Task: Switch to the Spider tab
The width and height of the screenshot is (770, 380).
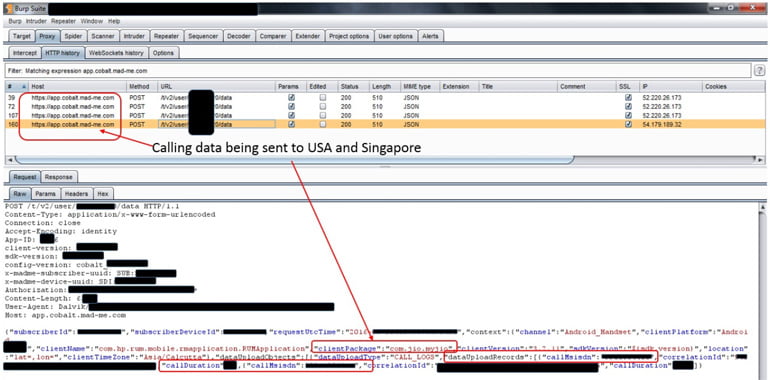Action: (74, 36)
